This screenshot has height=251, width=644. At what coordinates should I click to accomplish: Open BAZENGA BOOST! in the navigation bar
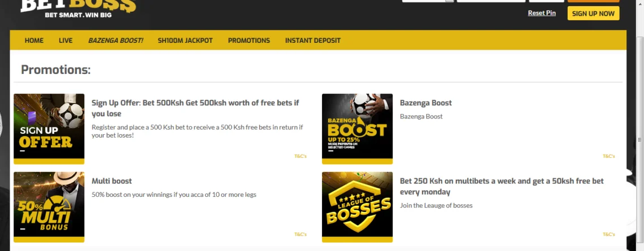pyautogui.click(x=115, y=41)
